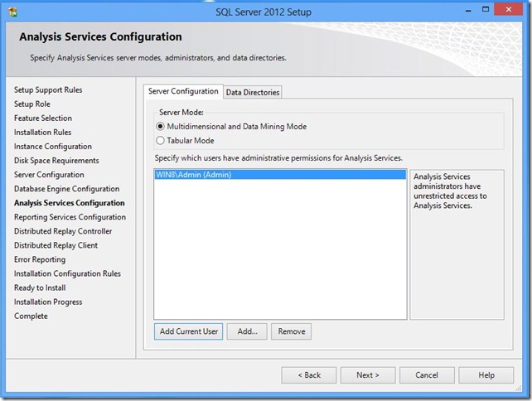Switch to the Data Directories tab
This screenshot has width=532, height=401.
(x=253, y=92)
